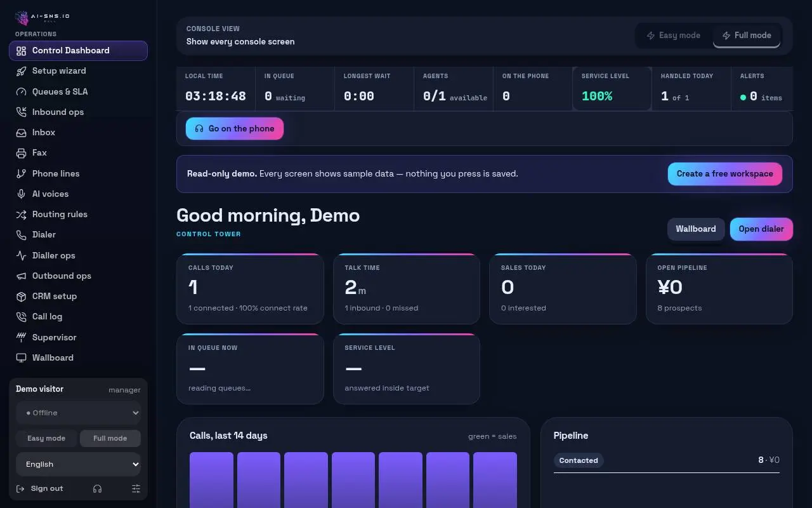Click the Service Level 100% status tile
This screenshot has height=508, width=812.
click(x=612, y=89)
